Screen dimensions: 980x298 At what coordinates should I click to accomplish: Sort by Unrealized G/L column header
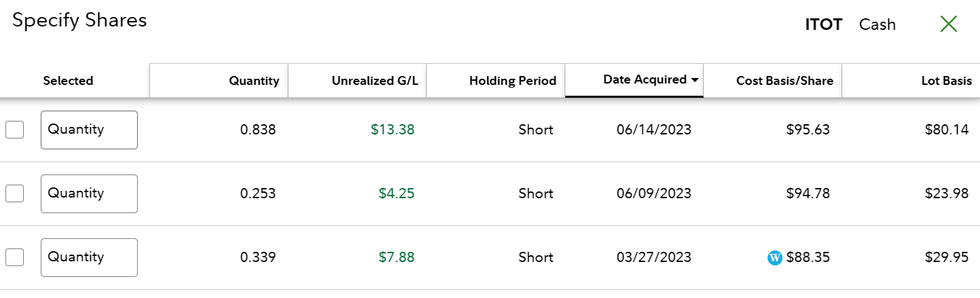click(x=375, y=81)
